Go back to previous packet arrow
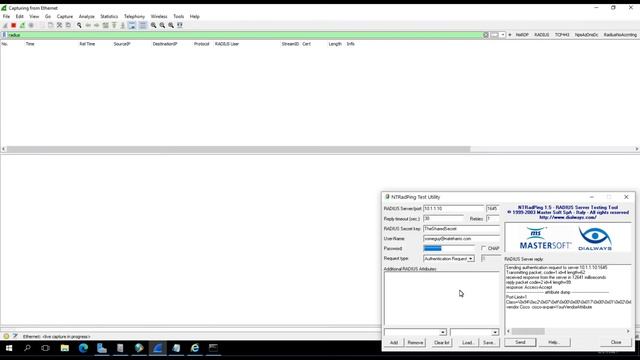 [88, 25]
